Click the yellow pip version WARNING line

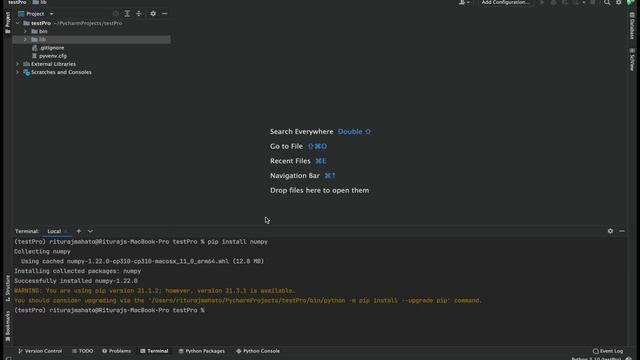pos(154,291)
